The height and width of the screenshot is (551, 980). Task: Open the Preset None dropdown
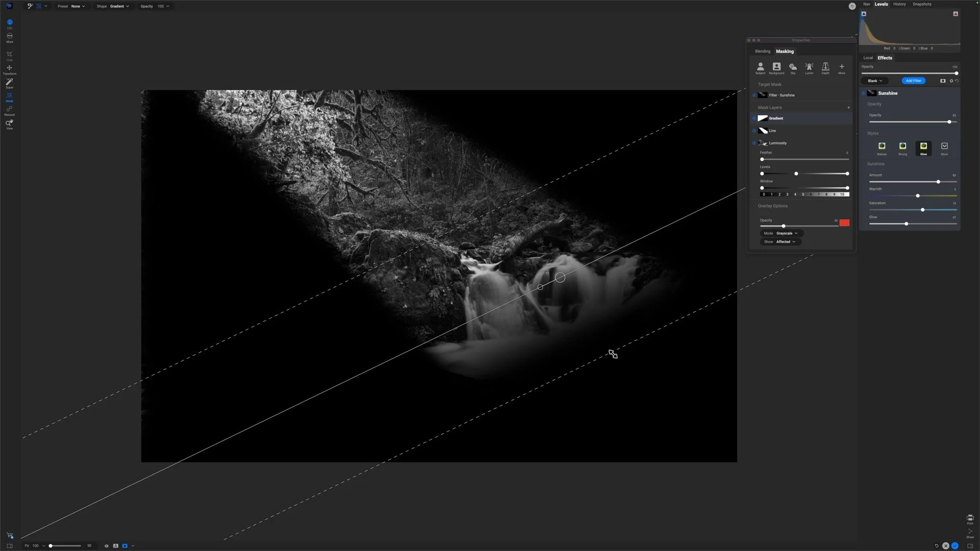click(x=71, y=6)
